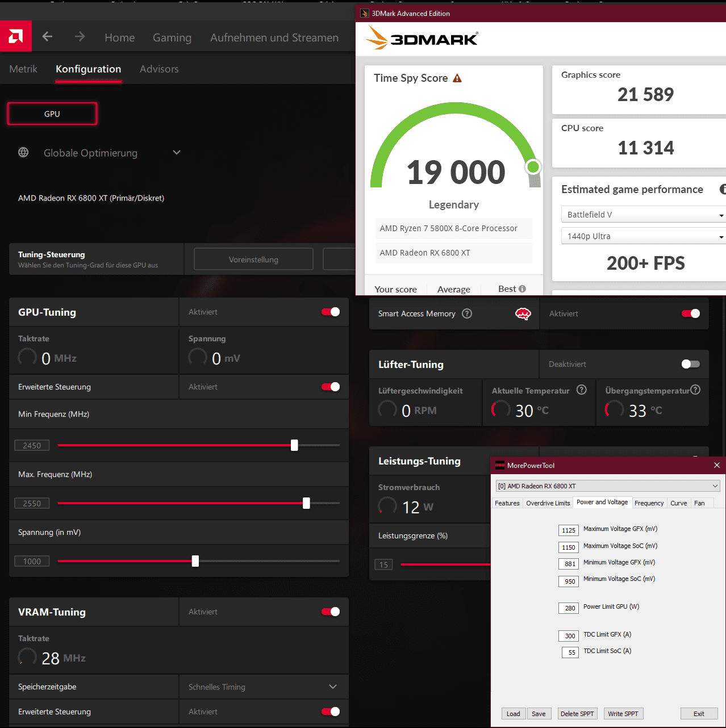Disable Smart Access Memory switch
This screenshot has height=728, width=726.
tap(691, 313)
